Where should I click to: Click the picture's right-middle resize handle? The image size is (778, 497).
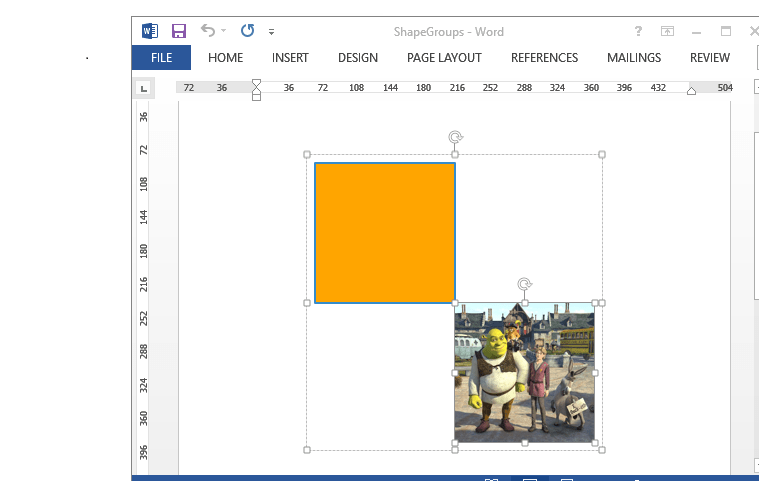(x=595, y=373)
